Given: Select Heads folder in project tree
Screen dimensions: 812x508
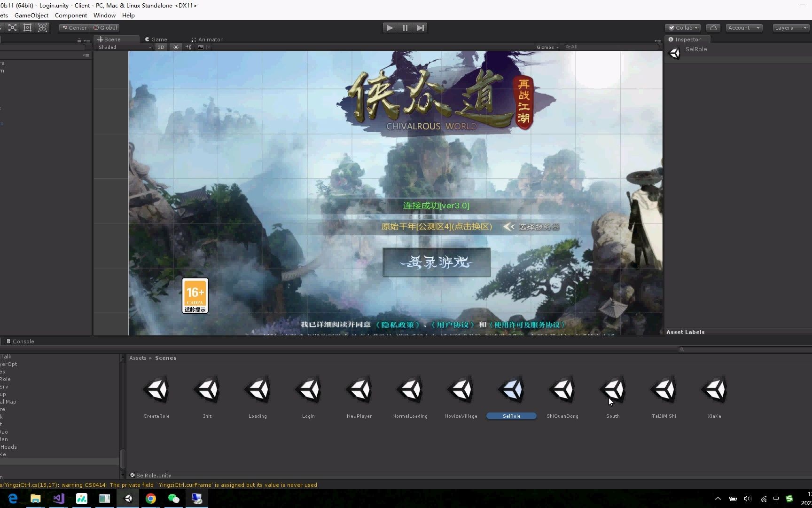Looking at the screenshot, I should pos(8,447).
